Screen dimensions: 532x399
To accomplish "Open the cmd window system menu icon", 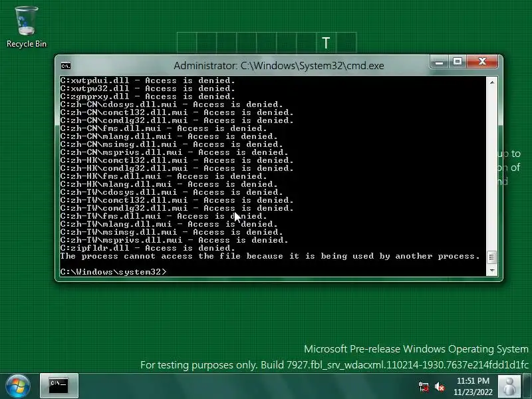I will click(66, 65).
